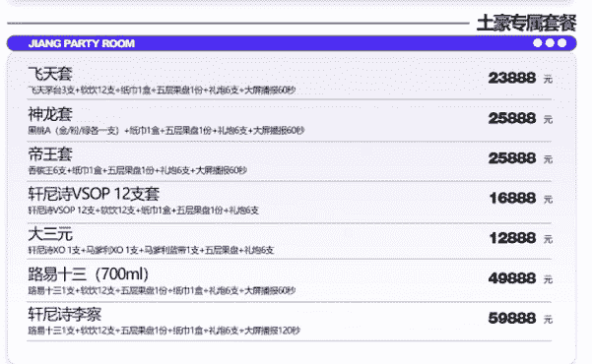Open the 帝王套 package entry
This screenshot has height=364, width=592.
click(50, 153)
